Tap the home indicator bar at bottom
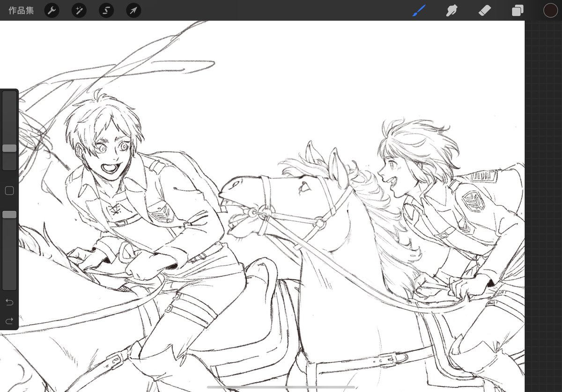The width and height of the screenshot is (562, 392). pos(281,387)
